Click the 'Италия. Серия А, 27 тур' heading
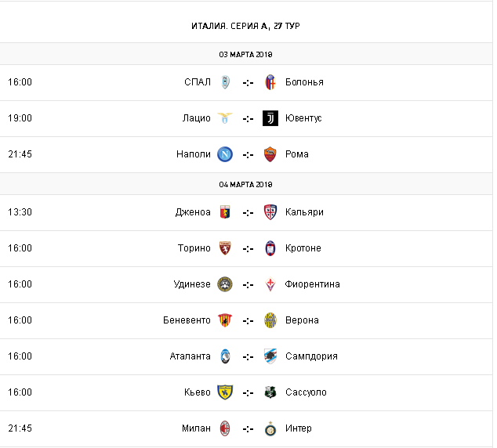The width and height of the screenshot is (497, 448). (x=246, y=26)
